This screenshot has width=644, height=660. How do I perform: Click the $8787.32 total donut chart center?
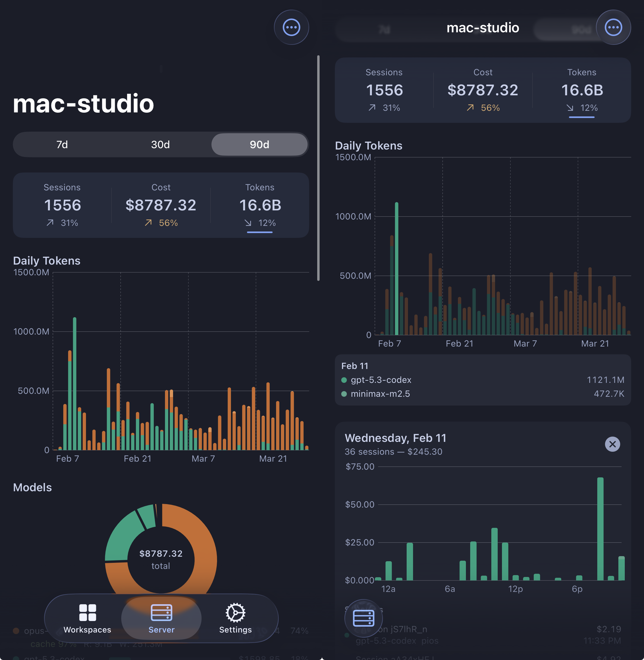161,560
